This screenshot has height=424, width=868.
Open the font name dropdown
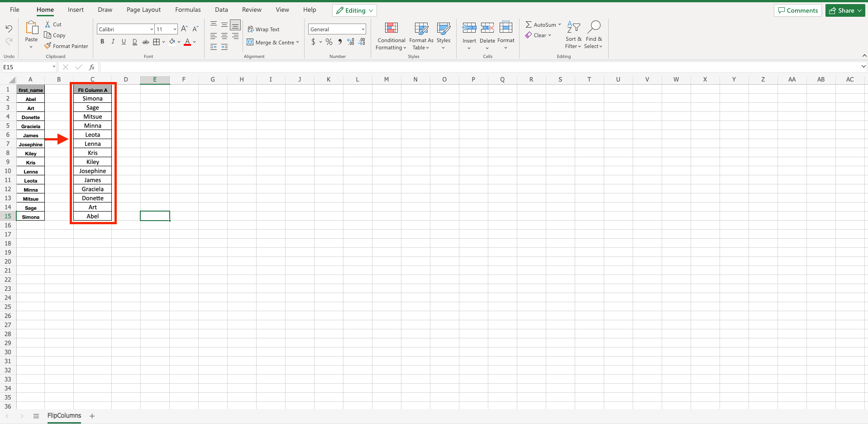tap(151, 29)
